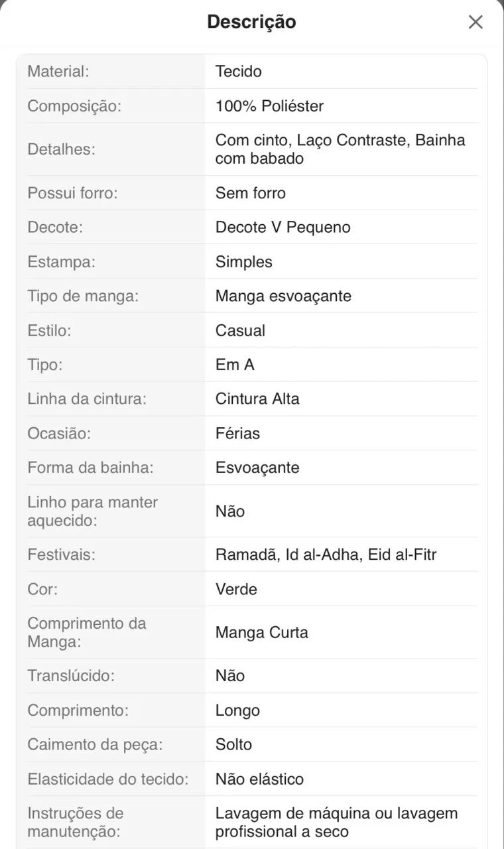Select the Estampa value Simples
The width and height of the screenshot is (504, 849).
(x=244, y=262)
